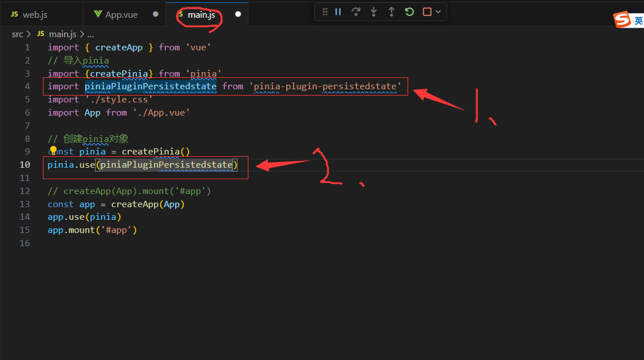Step over in debug toolbar
Image resolution: width=644 pixels, height=360 pixels.
coord(355,12)
